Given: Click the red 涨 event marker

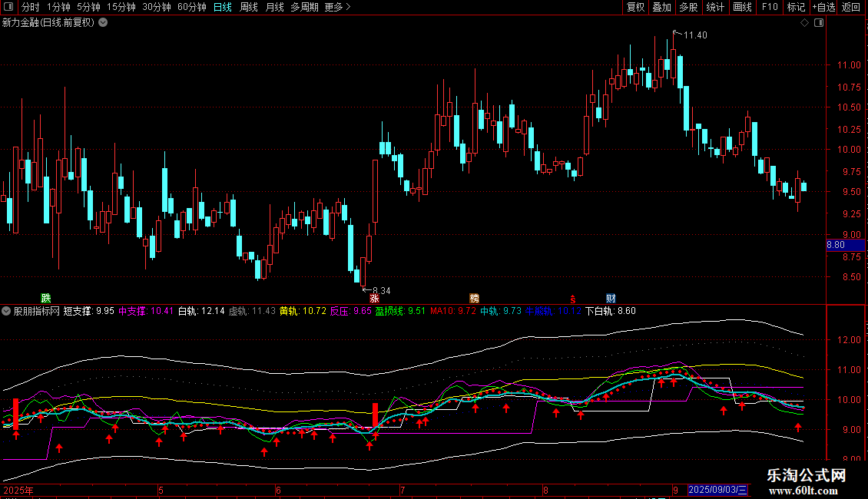Looking at the screenshot, I should (x=374, y=298).
